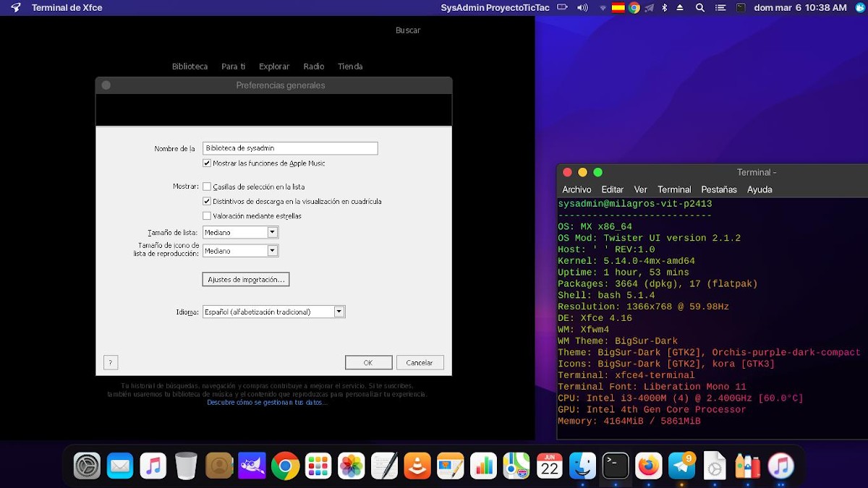Screen dimensions: 868x488
Task: Click the Ajustes de importación button
Action: [x=245, y=279]
